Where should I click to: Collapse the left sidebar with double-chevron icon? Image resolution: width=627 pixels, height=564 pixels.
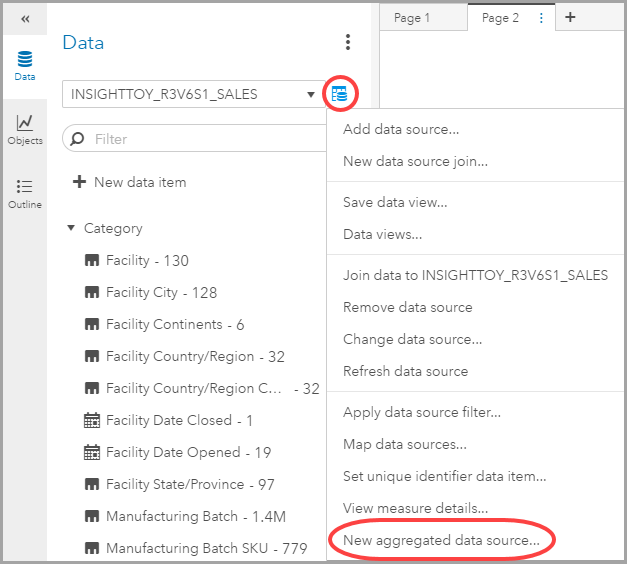coord(25,19)
